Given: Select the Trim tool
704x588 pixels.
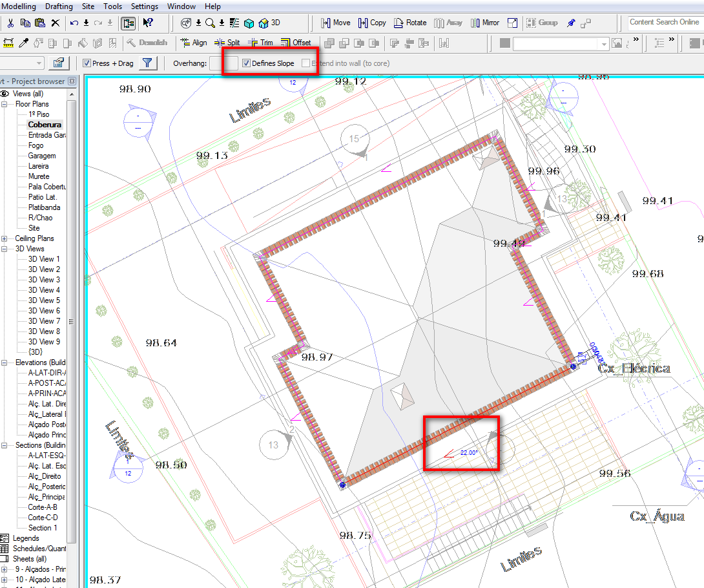Looking at the screenshot, I should (x=260, y=43).
